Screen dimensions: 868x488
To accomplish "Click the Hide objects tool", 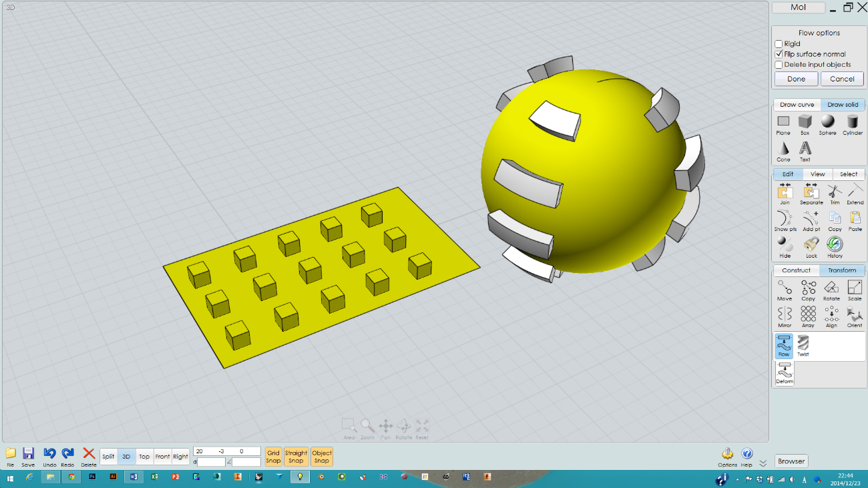I will pos(785,248).
